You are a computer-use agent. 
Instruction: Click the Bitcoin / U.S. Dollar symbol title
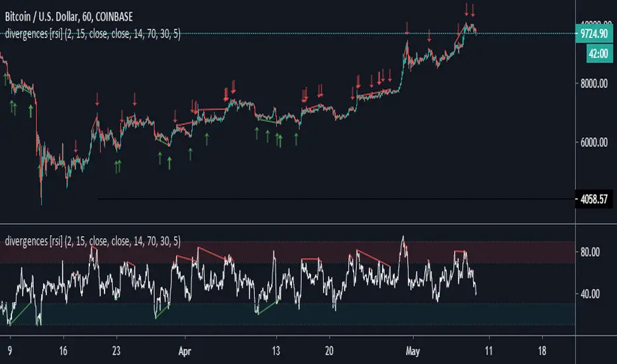69,17
